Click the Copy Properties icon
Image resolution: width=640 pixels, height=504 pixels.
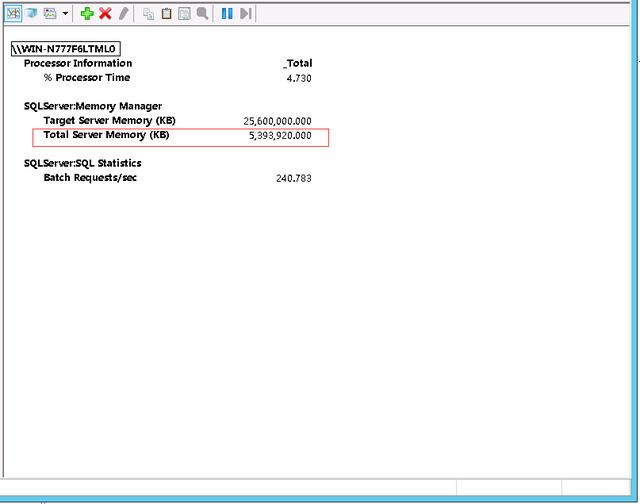(x=149, y=14)
